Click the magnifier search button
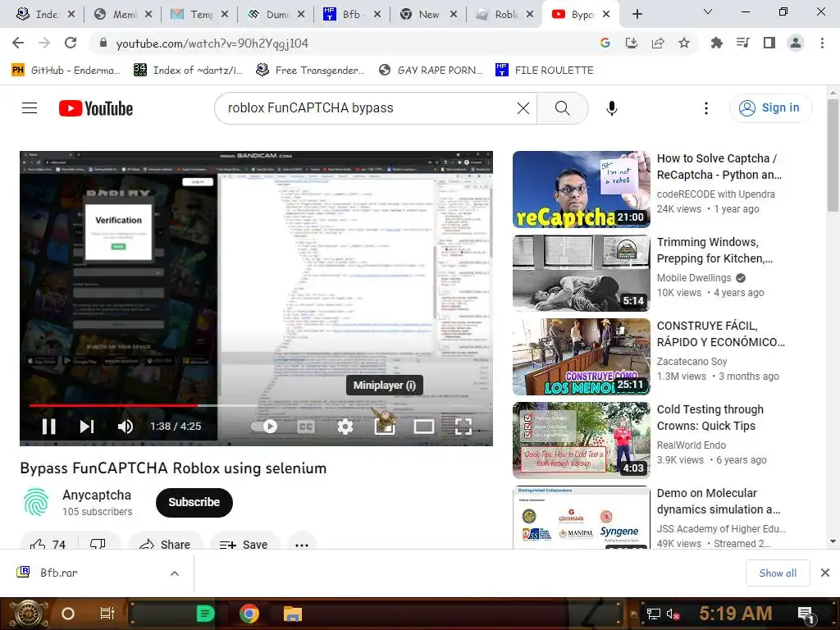Image resolution: width=840 pixels, height=630 pixels. tap(563, 108)
